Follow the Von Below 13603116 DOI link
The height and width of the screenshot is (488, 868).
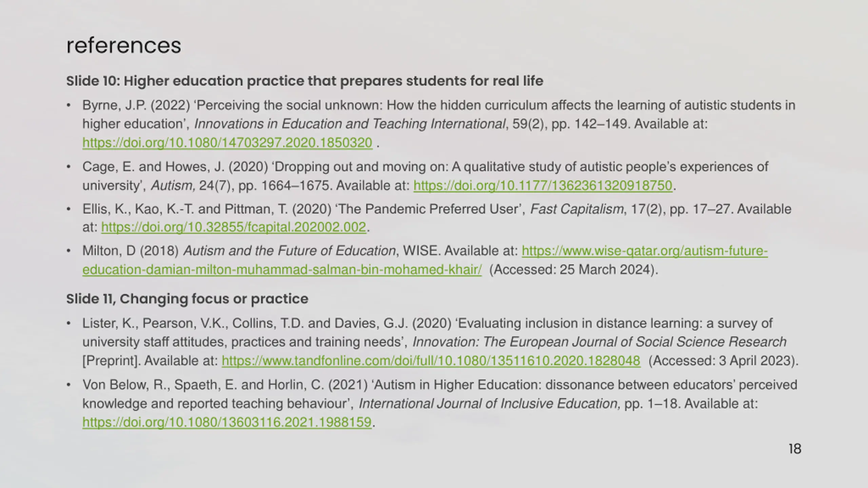tap(227, 422)
